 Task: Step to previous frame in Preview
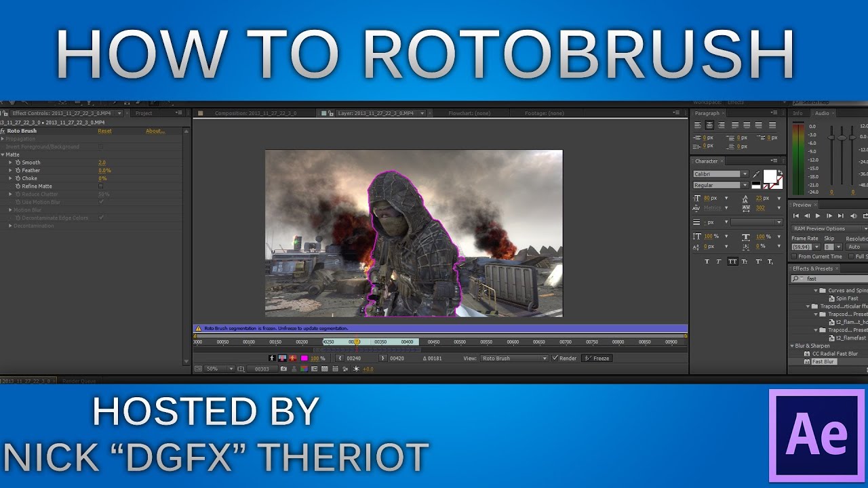tap(807, 216)
